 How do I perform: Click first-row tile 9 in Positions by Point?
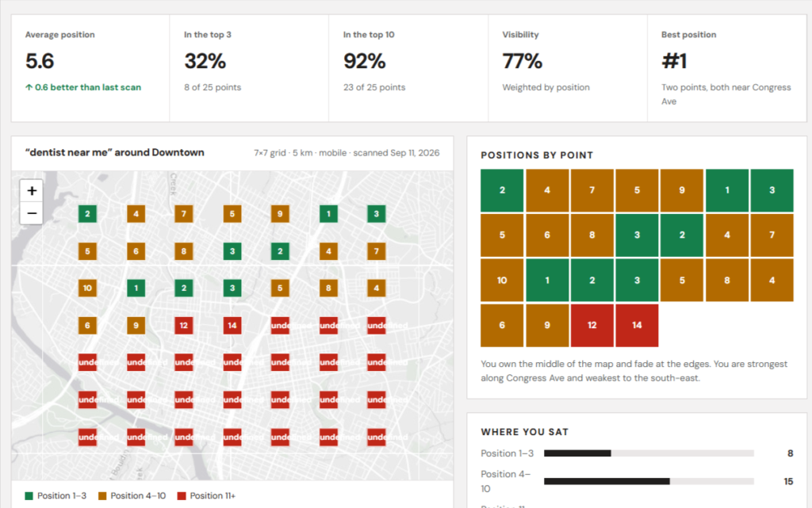coord(682,190)
